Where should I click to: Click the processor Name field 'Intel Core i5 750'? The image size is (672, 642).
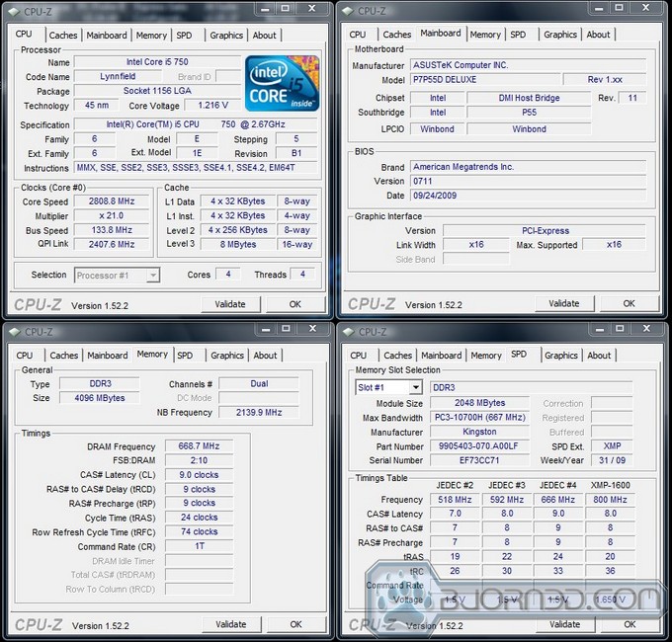click(x=157, y=62)
